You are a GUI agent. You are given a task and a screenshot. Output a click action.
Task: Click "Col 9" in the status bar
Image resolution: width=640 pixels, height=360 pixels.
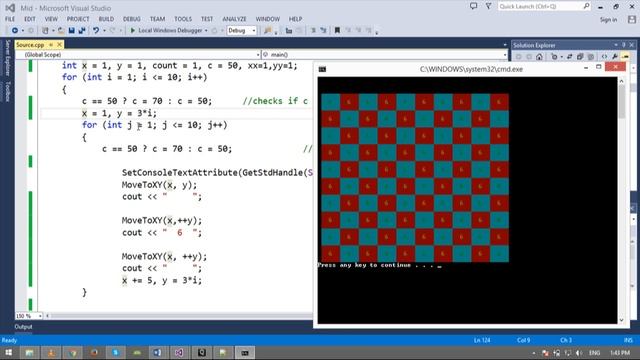pos(523,340)
